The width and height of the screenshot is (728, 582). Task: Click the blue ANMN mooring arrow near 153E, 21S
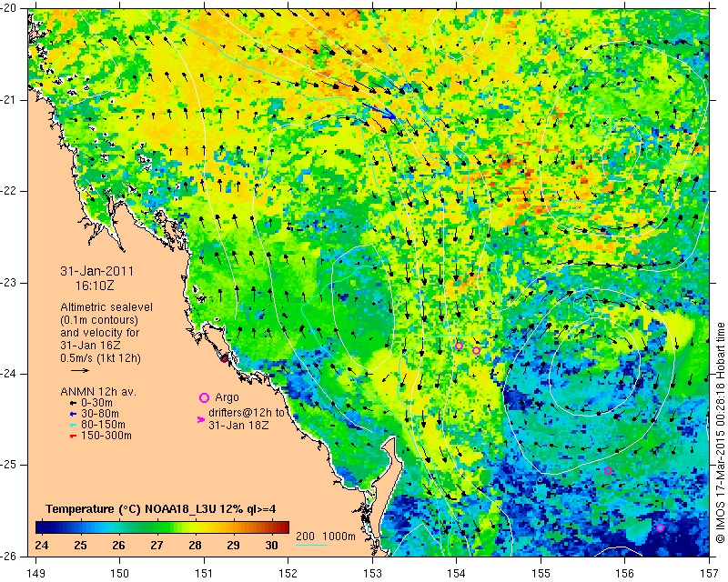[379, 111]
